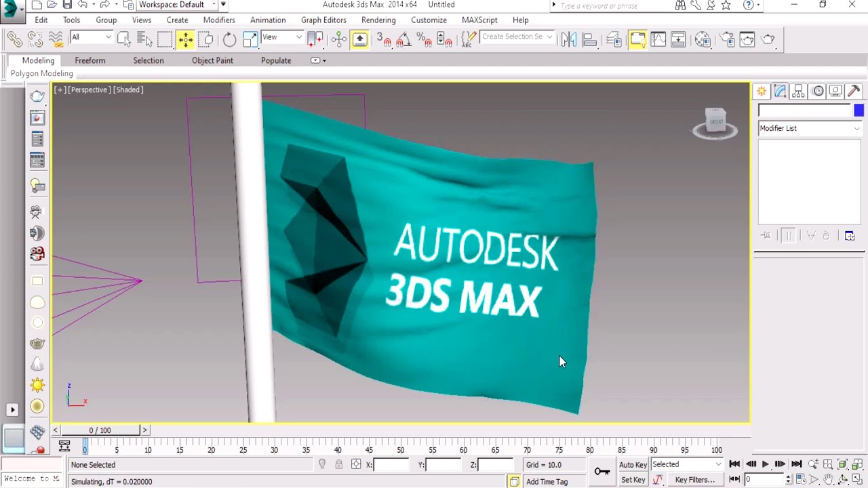
Task: Click the 0 / 100 time slider
Action: pos(100,430)
